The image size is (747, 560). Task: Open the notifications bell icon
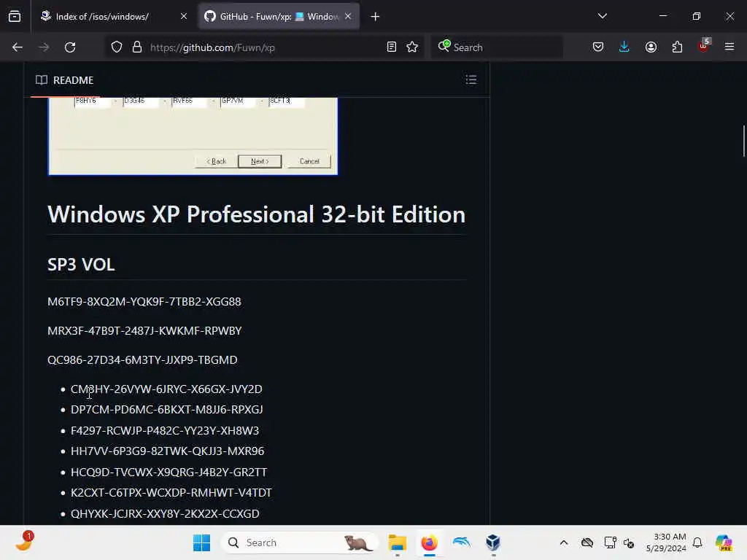click(697, 542)
